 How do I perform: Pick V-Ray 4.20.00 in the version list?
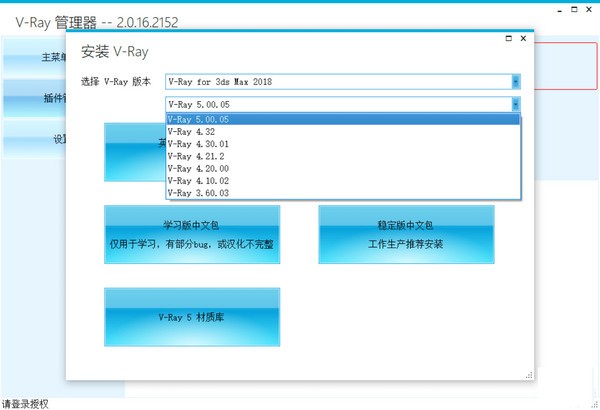tap(343, 168)
